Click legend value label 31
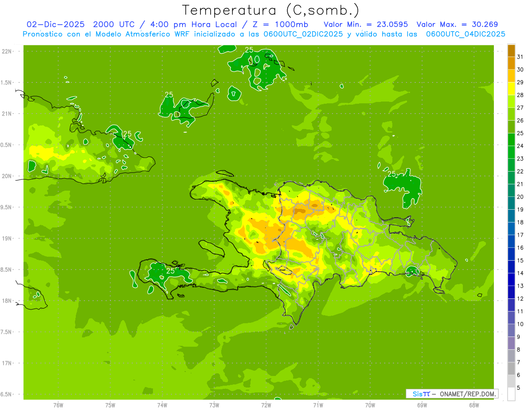 520,57
